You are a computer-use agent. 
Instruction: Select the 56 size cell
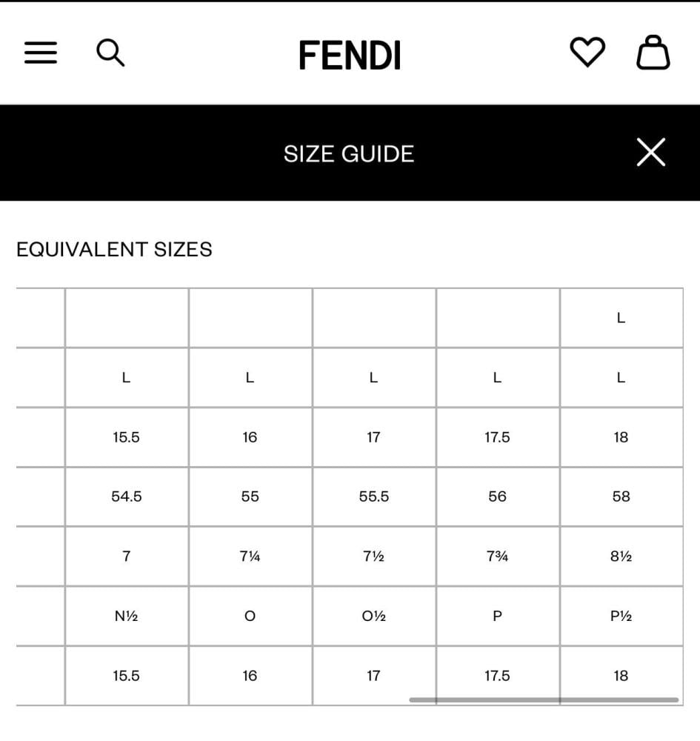pos(498,496)
